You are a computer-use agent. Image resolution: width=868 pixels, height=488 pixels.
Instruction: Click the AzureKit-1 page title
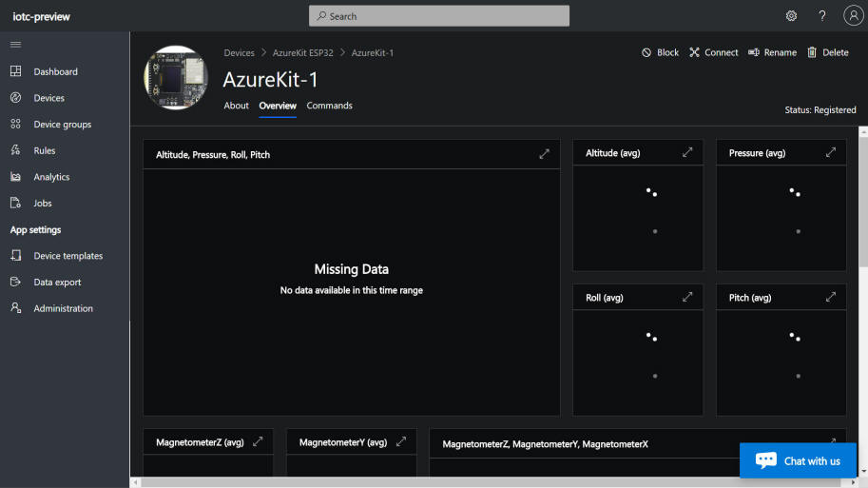[x=270, y=79]
